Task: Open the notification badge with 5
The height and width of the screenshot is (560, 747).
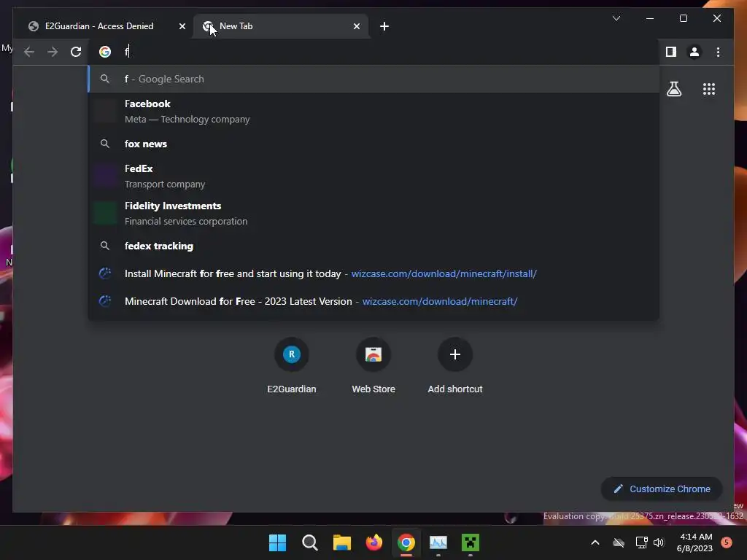Action: (x=727, y=542)
